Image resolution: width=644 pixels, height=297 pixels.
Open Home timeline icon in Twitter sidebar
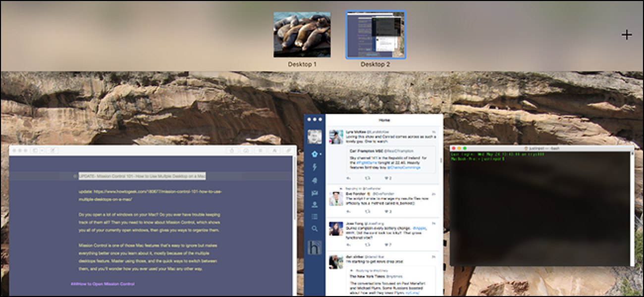(314, 154)
